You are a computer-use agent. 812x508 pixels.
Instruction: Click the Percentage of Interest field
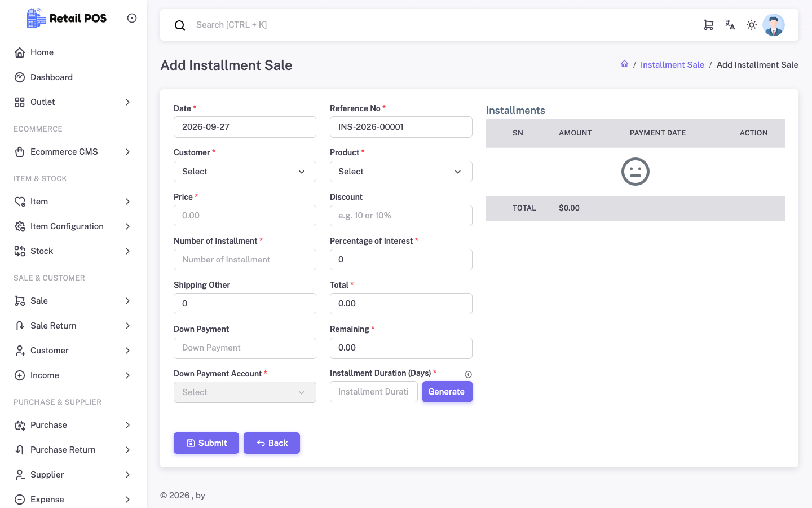401,260
